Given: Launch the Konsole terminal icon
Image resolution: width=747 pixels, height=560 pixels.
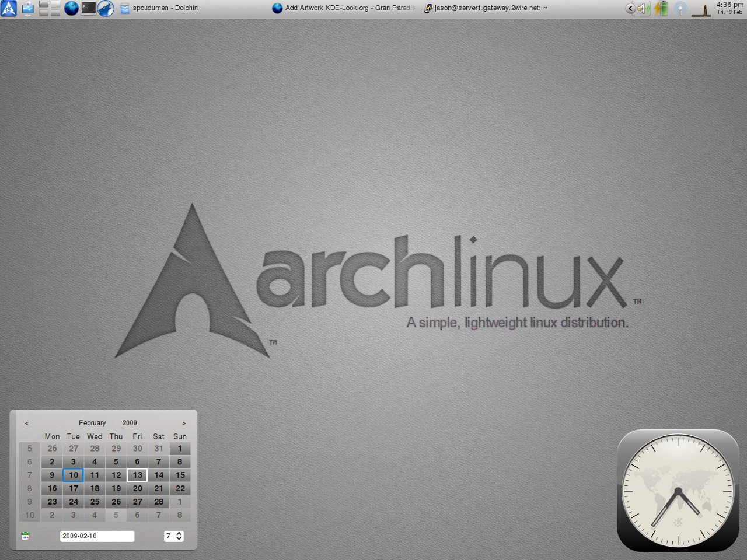Looking at the screenshot, I should coord(88,8).
